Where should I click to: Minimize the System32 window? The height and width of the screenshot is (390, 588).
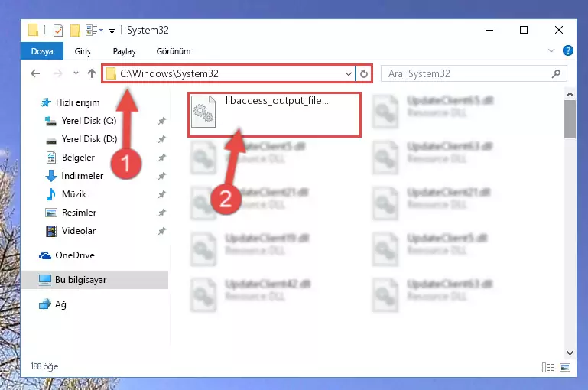tap(489, 30)
